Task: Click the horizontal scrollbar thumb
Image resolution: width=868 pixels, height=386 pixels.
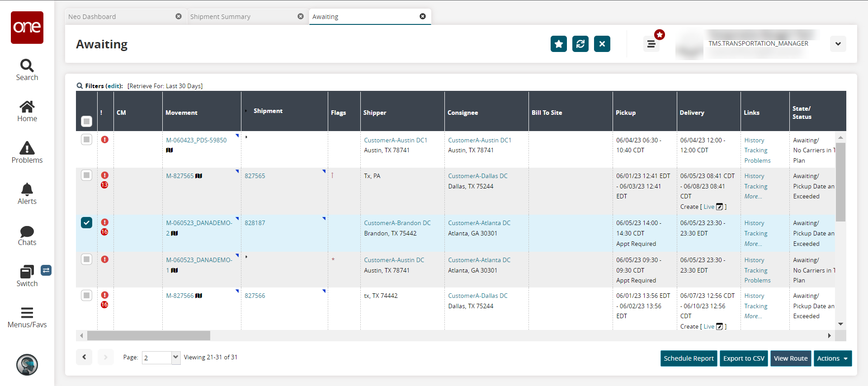Action: tap(149, 335)
